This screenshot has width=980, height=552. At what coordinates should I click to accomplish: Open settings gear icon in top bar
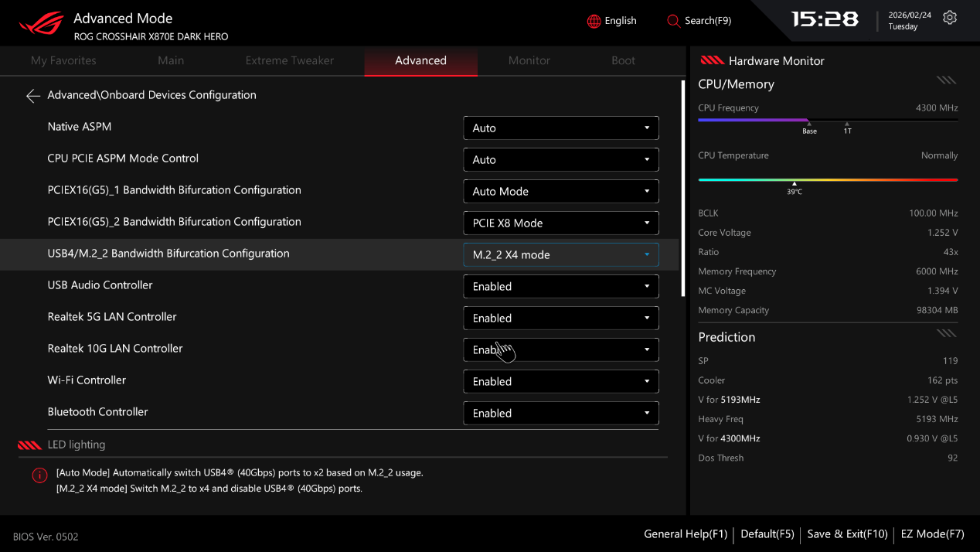coord(950,18)
